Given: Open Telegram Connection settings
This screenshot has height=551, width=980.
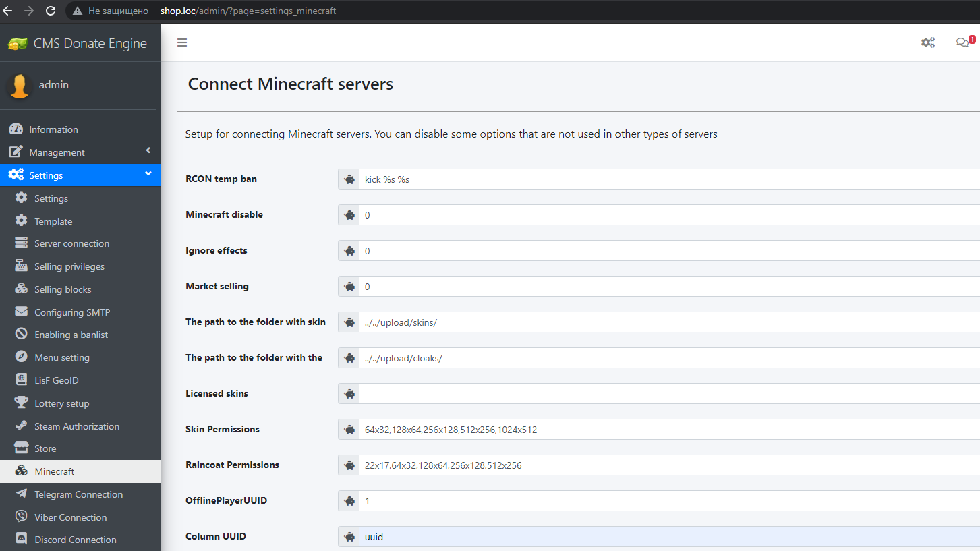Looking at the screenshot, I should tap(78, 494).
